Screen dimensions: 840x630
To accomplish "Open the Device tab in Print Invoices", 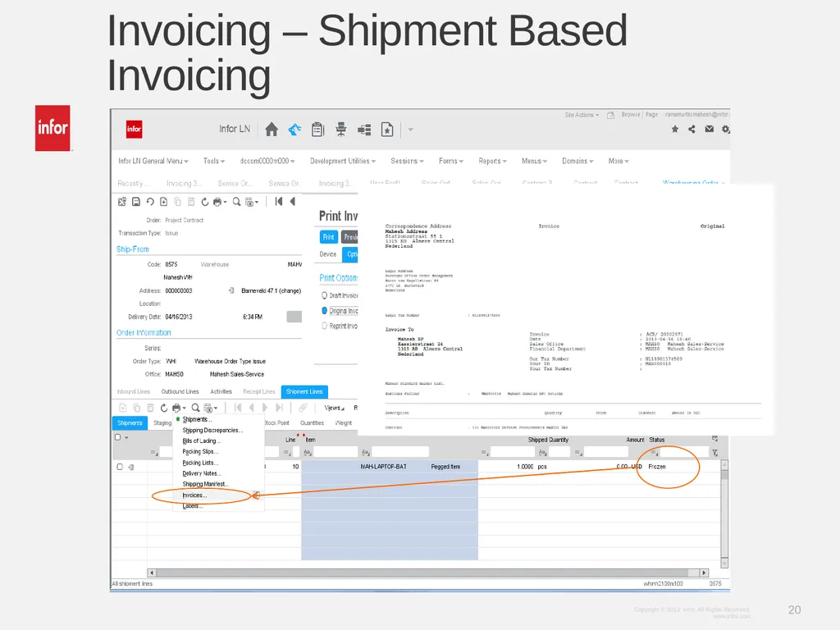I will point(328,254).
